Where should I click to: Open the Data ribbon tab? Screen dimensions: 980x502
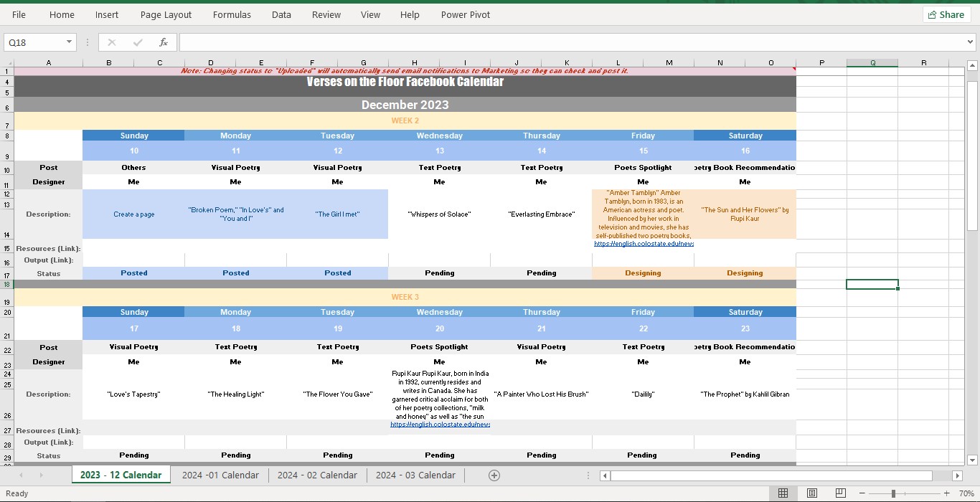(281, 14)
